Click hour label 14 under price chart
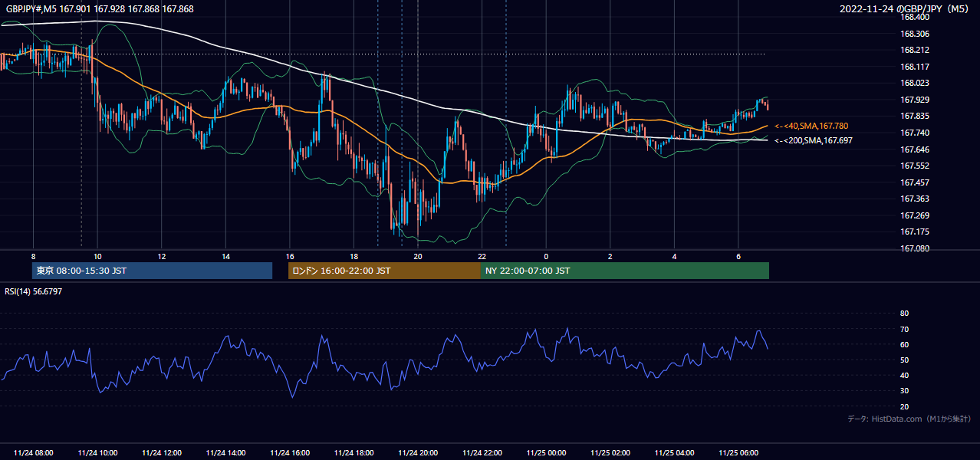980x460 pixels. pos(225,256)
